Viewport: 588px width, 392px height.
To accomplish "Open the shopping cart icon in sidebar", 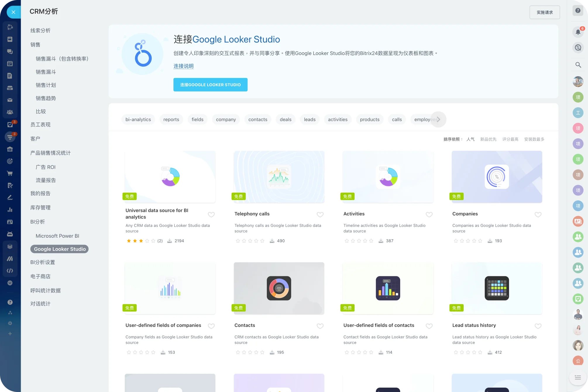I will coord(10,173).
